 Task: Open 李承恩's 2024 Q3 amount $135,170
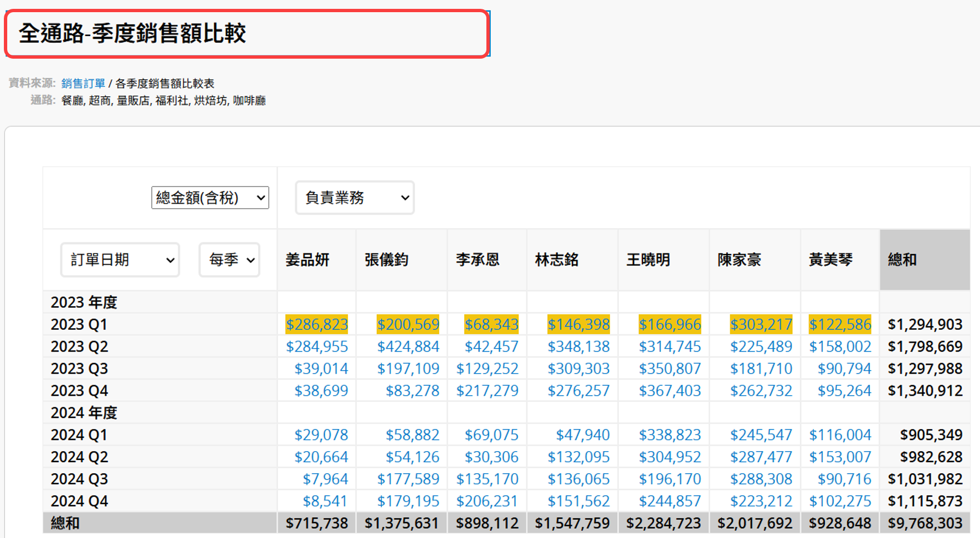click(487, 479)
